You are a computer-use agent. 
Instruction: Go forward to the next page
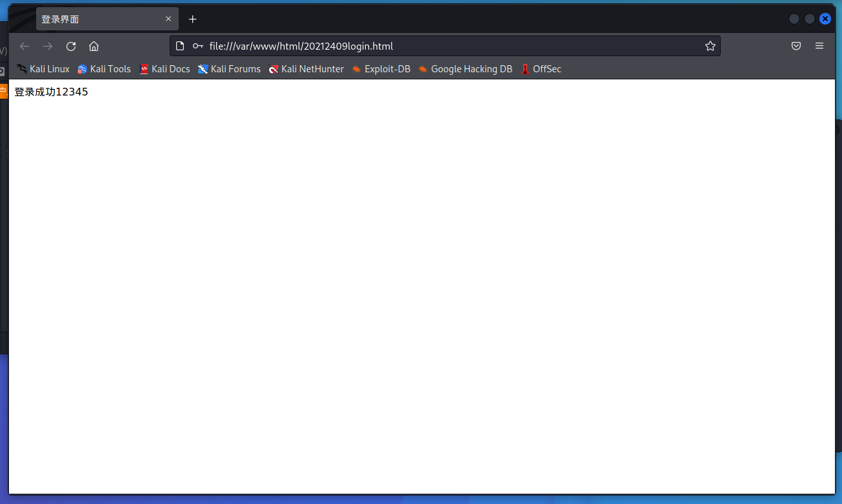(48, 46)
